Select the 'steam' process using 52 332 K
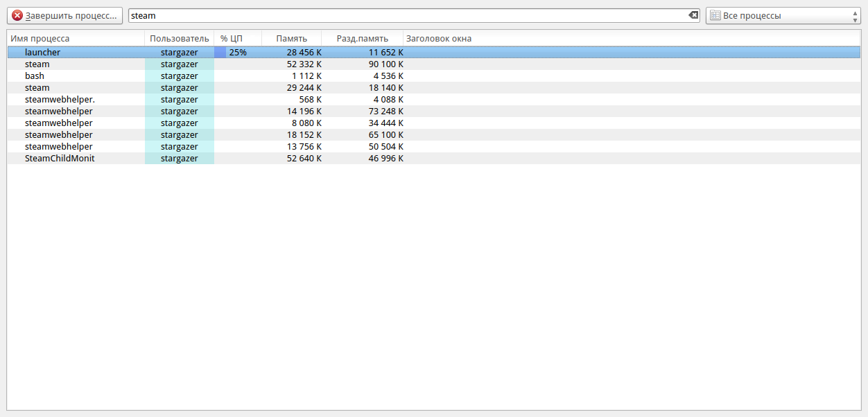Viewport: 868px width, 417px height. tap(37, 64)
